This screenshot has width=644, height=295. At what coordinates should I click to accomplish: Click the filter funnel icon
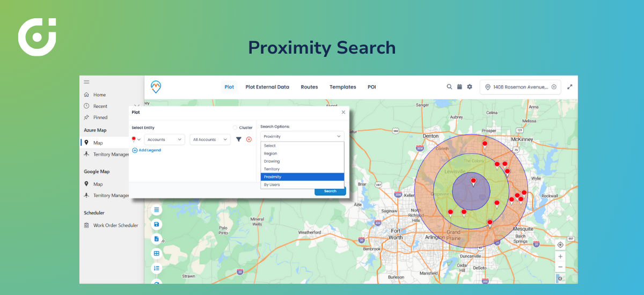(x=239, y=139)
